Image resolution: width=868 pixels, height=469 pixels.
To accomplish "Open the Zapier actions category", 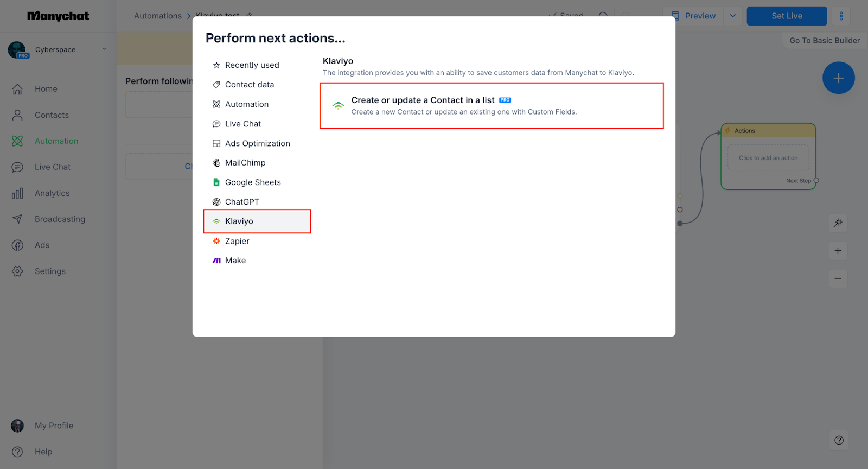I will click(x=237, y=241).
